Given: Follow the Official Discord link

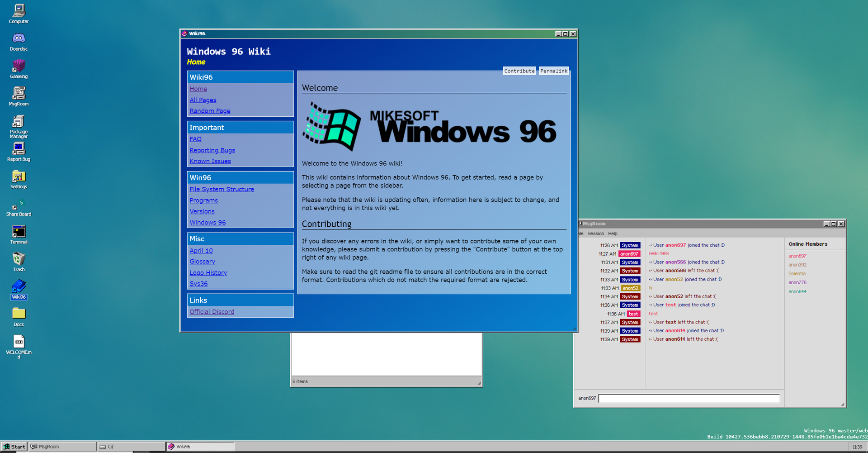Looking at the screenshot, I should 212,311.
